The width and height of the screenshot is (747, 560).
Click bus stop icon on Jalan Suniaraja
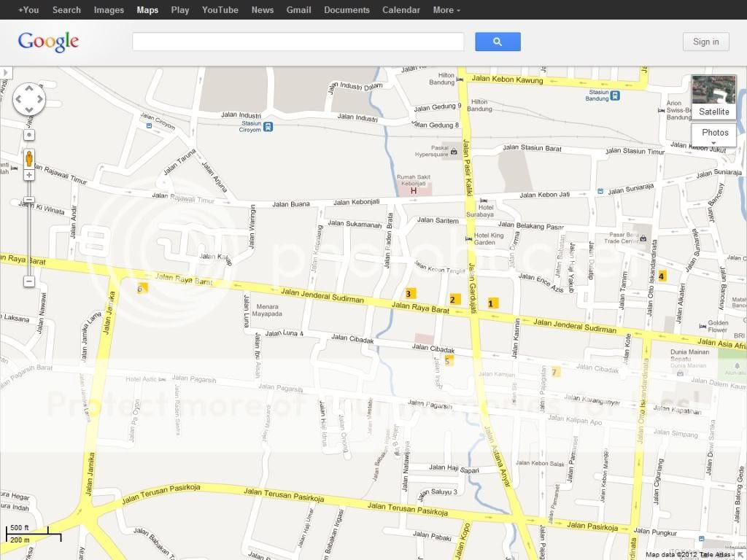pos(600,192)
